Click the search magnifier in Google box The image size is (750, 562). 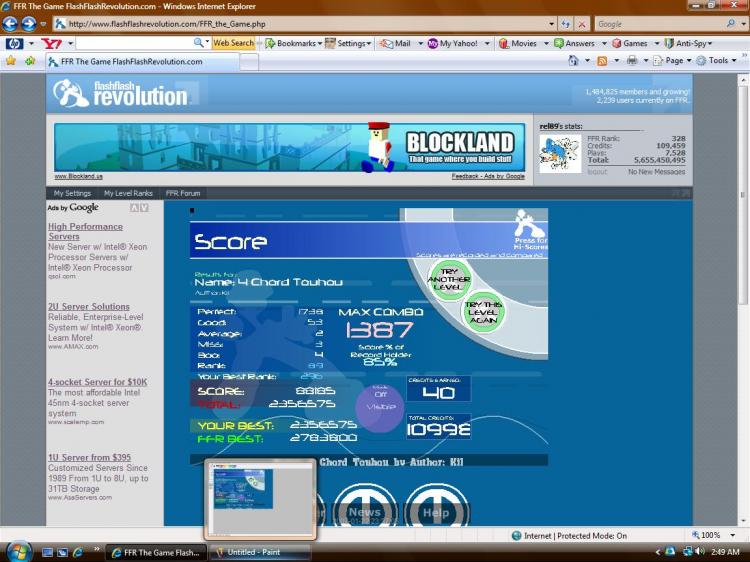730,23
